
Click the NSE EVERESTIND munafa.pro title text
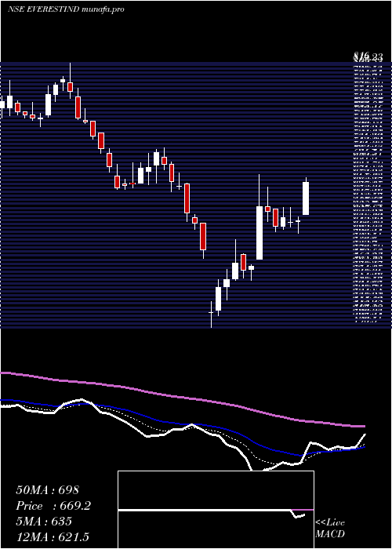(x=66, y=9)
